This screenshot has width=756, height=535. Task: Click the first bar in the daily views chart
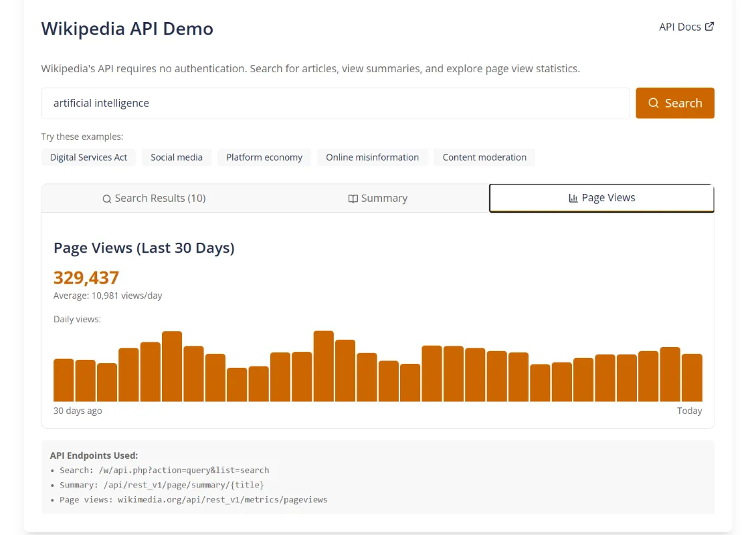(64, 380)
